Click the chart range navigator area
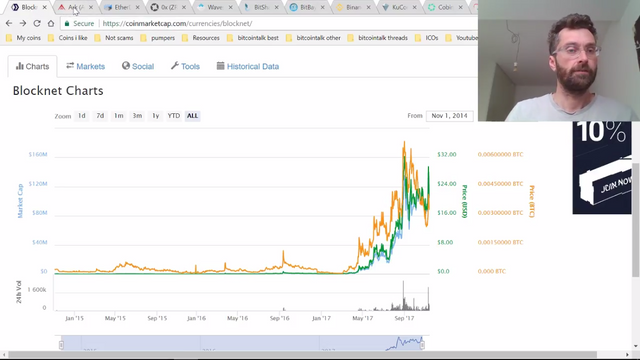Viewport: 640px width, 360px height. click(242, 343)
